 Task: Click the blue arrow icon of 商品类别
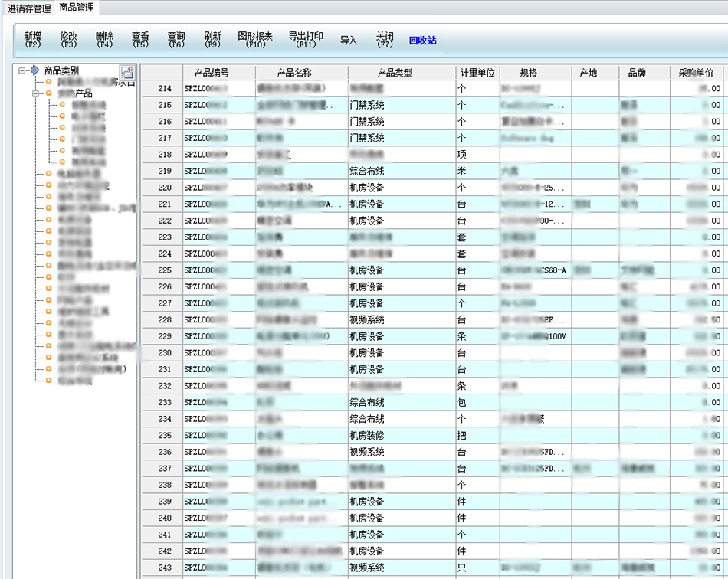click(34, 70)
